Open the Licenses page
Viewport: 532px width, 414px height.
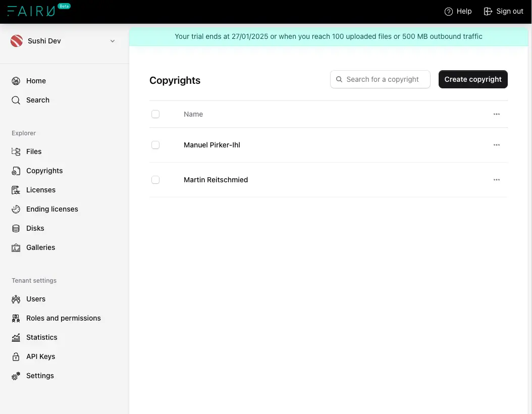tap(40, 190)
